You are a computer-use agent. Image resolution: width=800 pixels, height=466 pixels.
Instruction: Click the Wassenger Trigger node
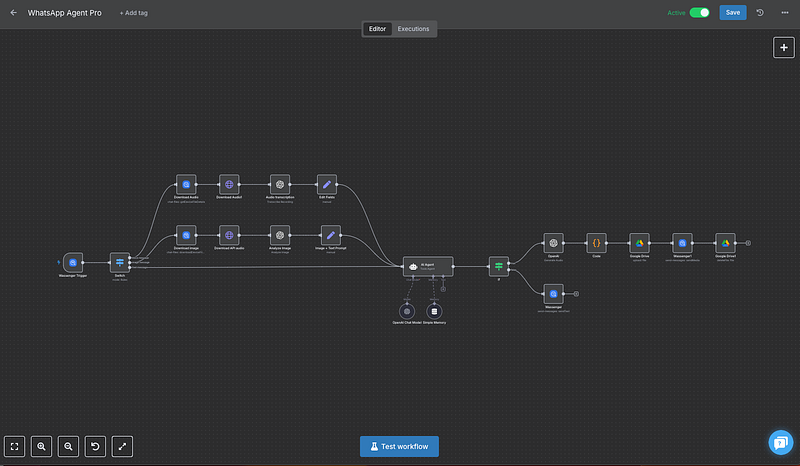73,262
